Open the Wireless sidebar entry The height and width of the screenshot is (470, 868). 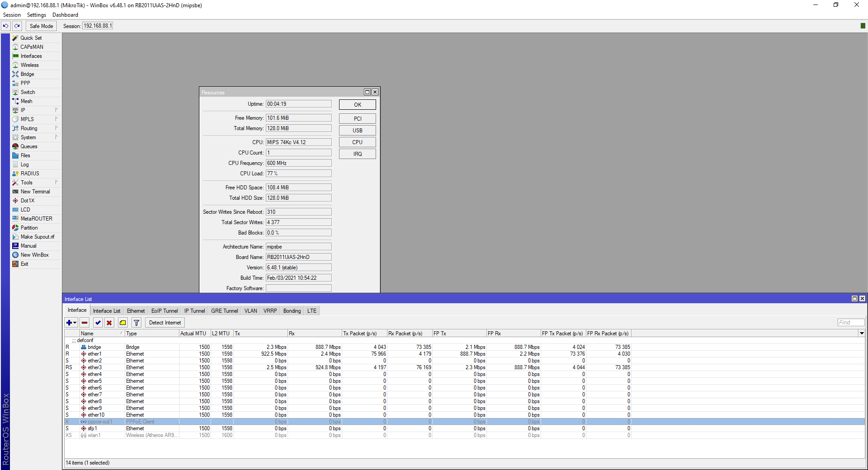coord(36,65)
